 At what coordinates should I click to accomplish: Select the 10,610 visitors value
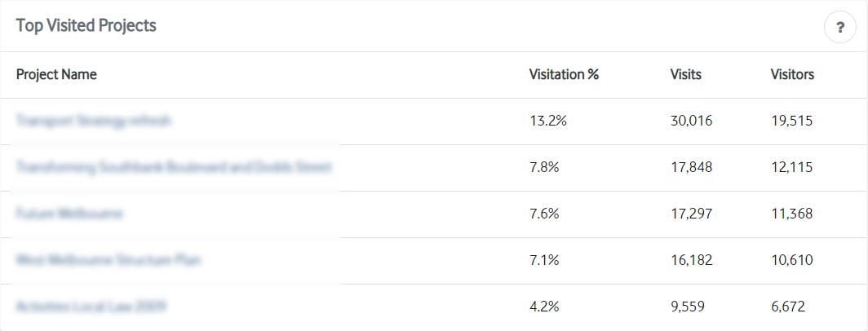pyautogui.click(x=791, y=260)
